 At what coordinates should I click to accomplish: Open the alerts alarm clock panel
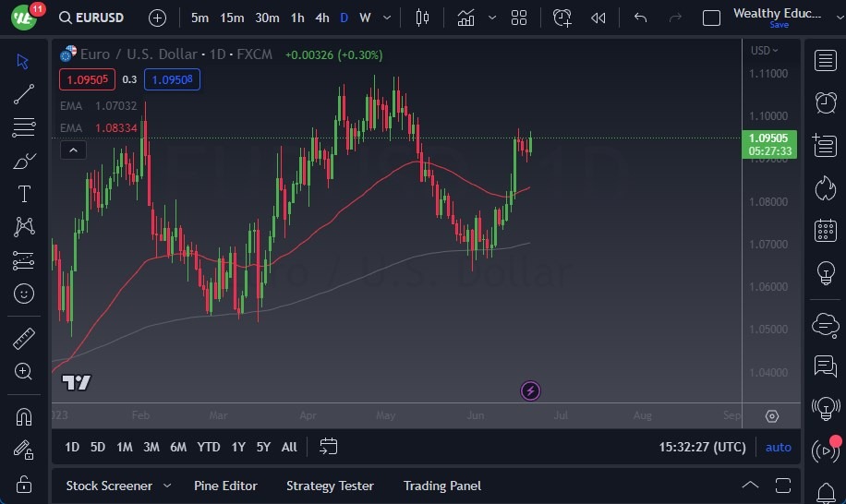(825, 102)
